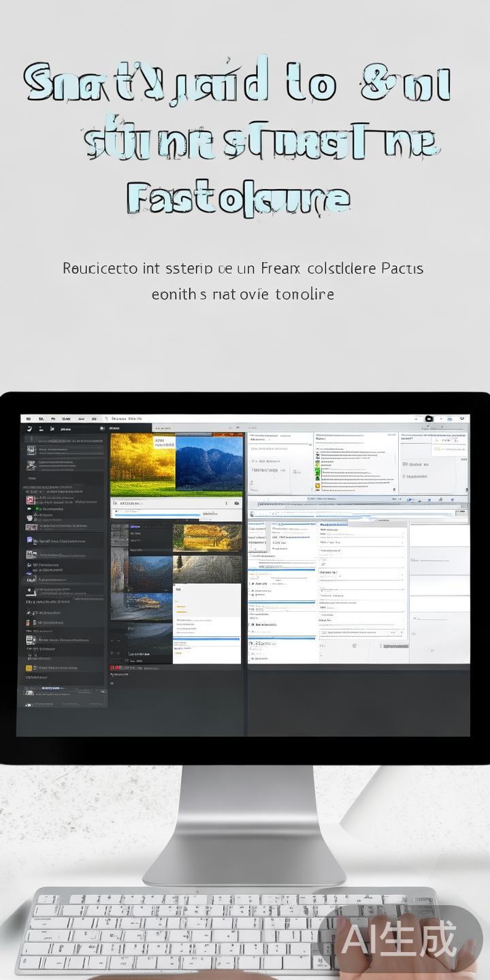Click the top green checkbox in the center list
The height and width of the screenshot is (980, 490).
317,461
